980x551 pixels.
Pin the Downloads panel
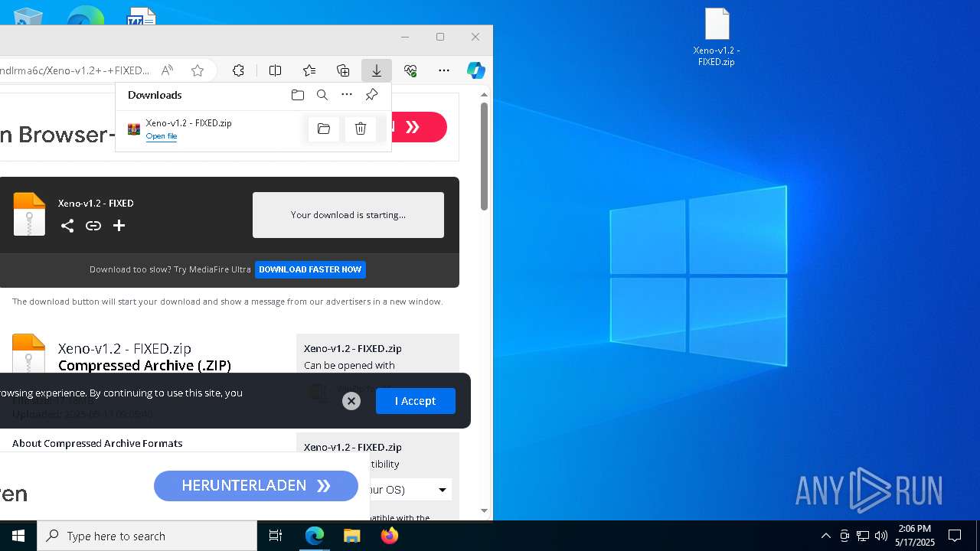[x=371, y=95]
